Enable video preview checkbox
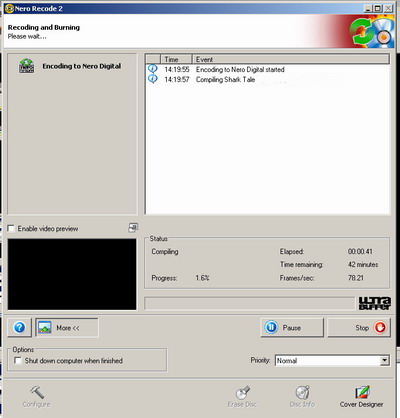This screenshot has width=400, height=418. tap(11, 229)
